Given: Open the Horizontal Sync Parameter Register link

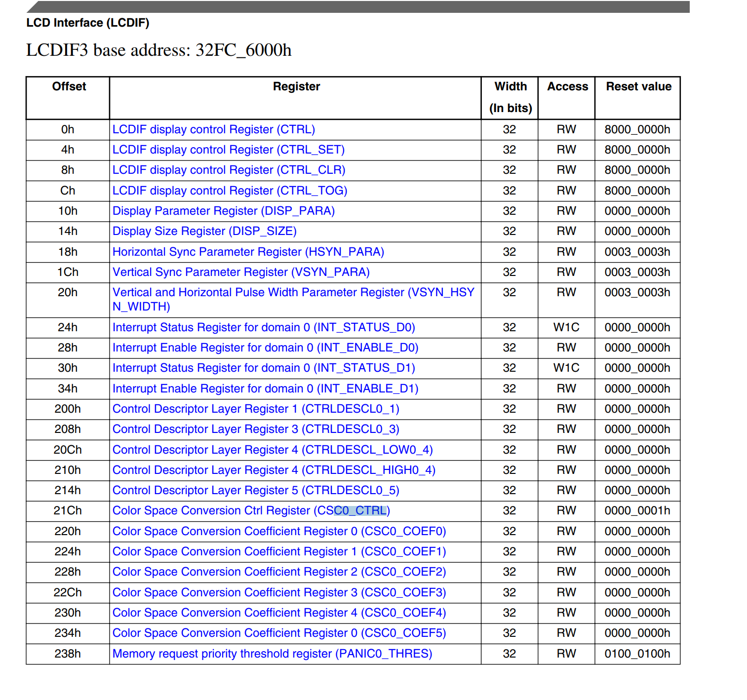Looking at the screenshot, I should [248, 252].
